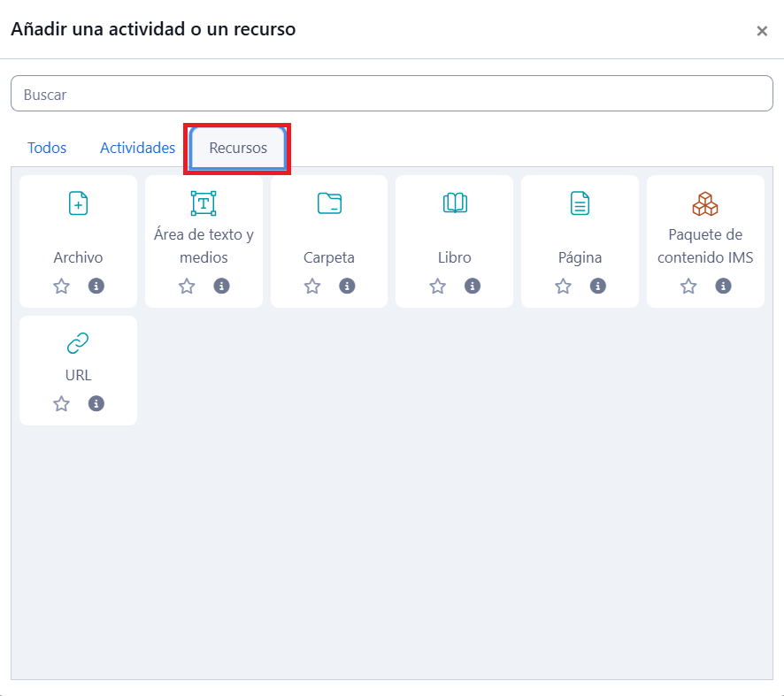The image size is (784, 696).
Task: Star Archivo as a favorite
Action: pos(61,286)
